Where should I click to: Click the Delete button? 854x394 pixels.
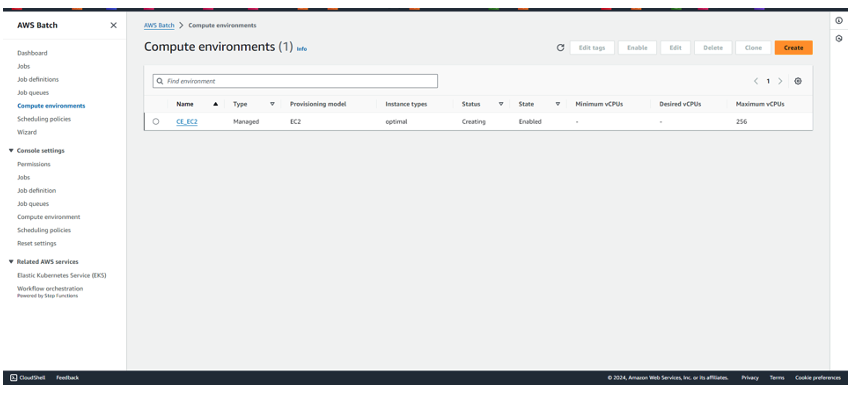pyautogui.click(x=713, y=48)
